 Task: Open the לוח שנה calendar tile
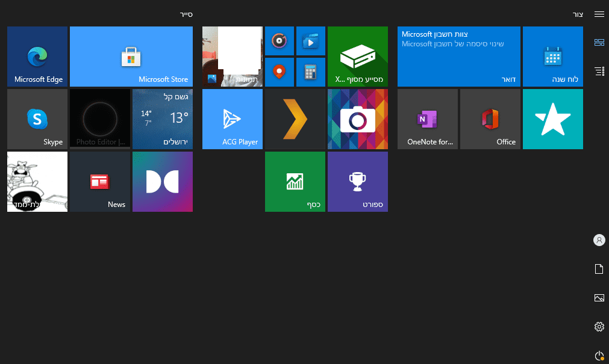click(553, 57)
